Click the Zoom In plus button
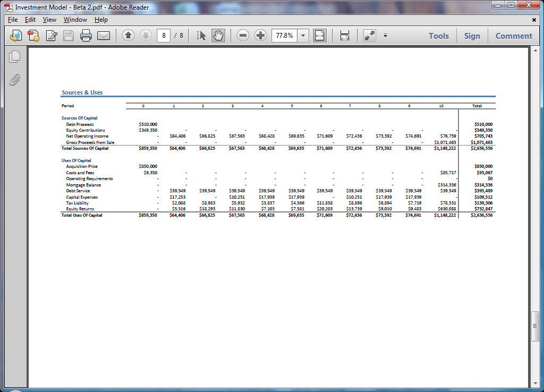The image size is (544, 392). tap(260, 36)
